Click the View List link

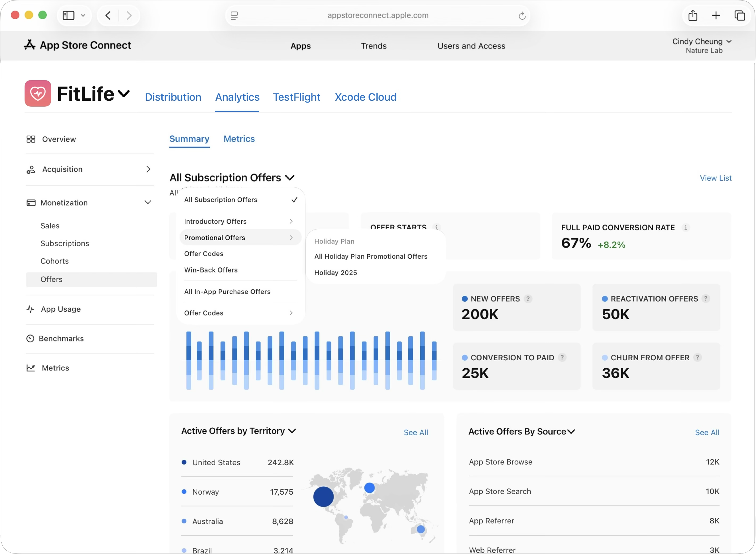[x=716, y=178]
